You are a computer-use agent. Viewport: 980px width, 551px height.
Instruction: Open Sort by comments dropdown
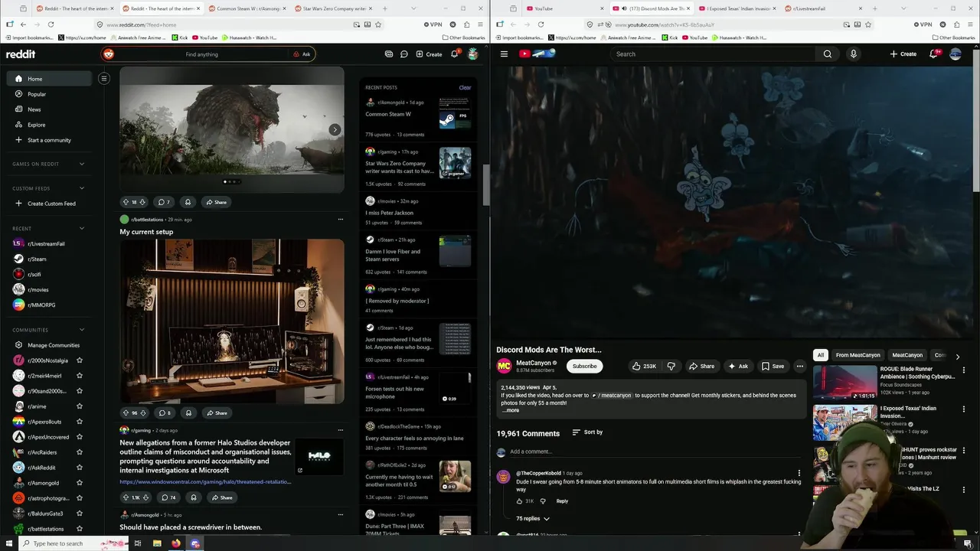587,432
